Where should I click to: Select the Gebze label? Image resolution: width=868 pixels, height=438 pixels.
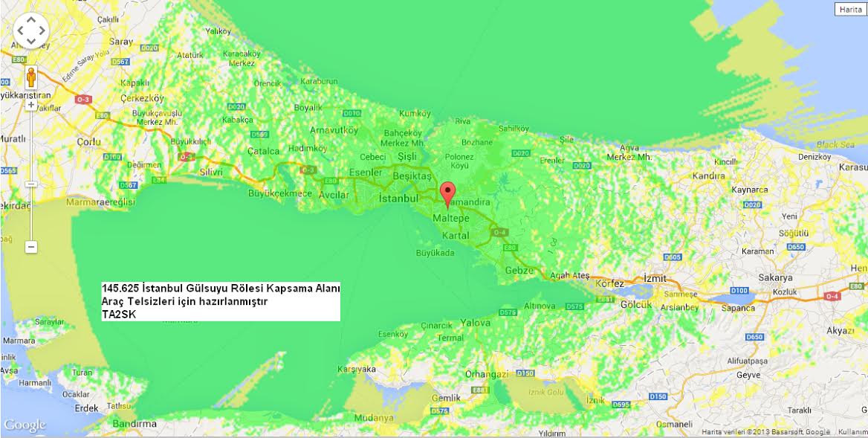pyautogui.click(x=519, y=271)
